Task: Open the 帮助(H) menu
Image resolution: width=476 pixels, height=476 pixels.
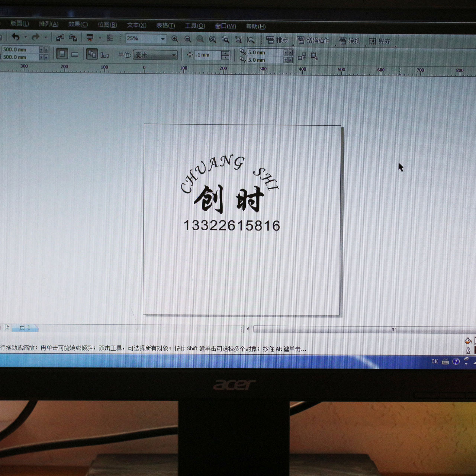Action: coord(255,26)
